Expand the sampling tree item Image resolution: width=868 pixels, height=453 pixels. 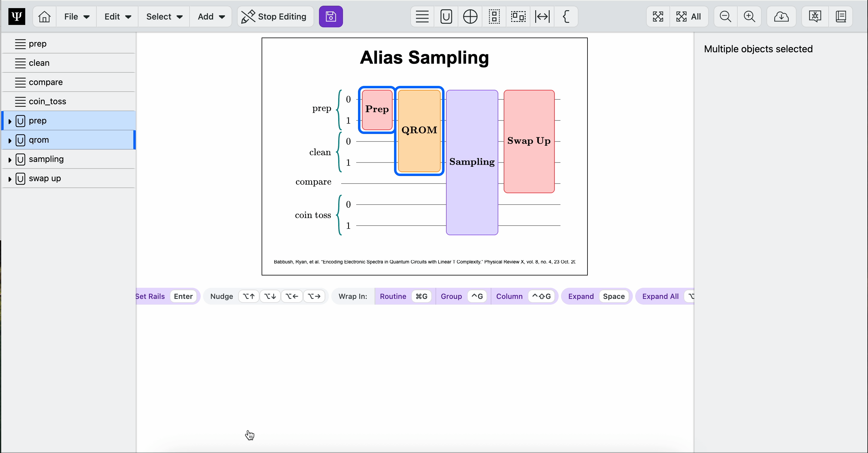(x=10, y=160)
